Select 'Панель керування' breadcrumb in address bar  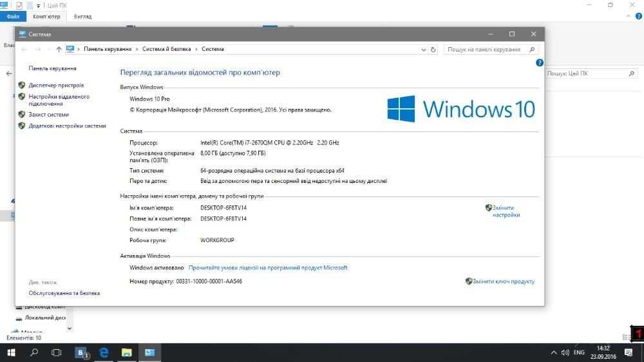[x=108, y=49]
